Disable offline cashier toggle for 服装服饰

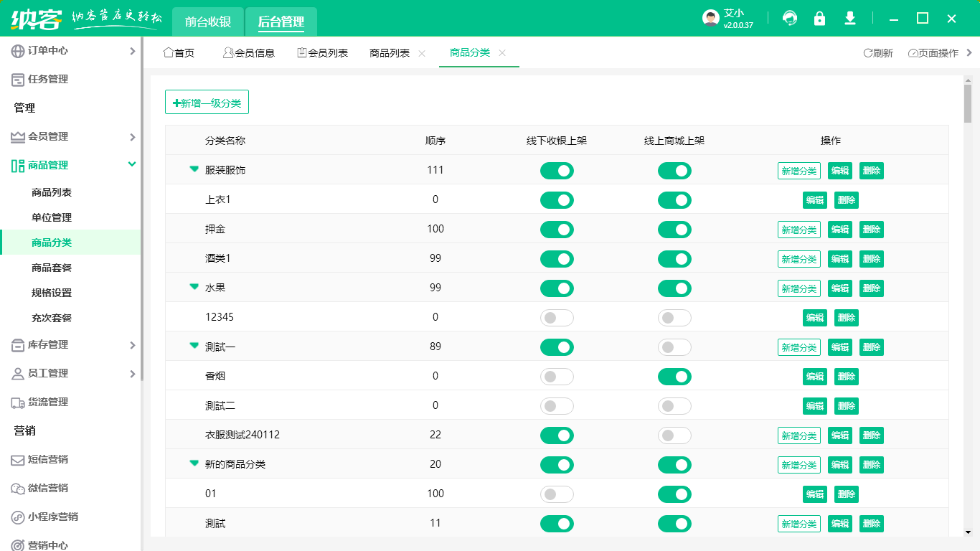[x=557, y=171]
